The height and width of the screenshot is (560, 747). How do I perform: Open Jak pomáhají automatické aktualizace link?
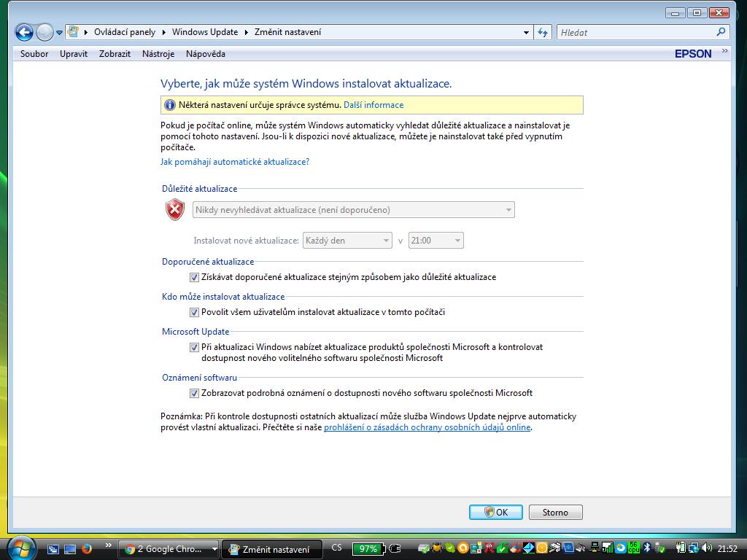tap(235, 162)
